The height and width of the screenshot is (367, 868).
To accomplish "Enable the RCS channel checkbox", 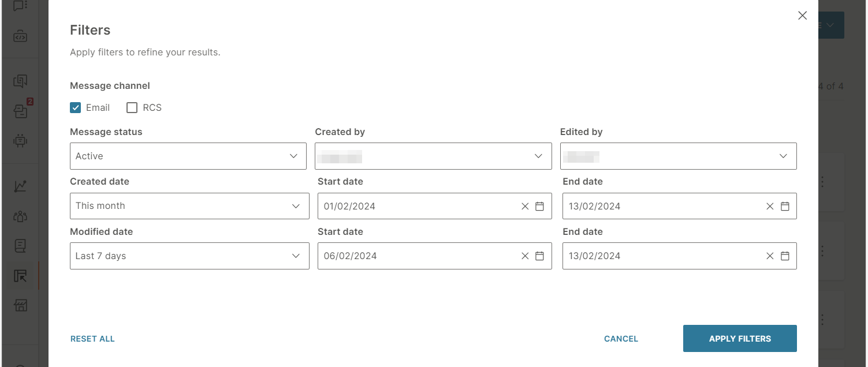I will coord(132,108).
